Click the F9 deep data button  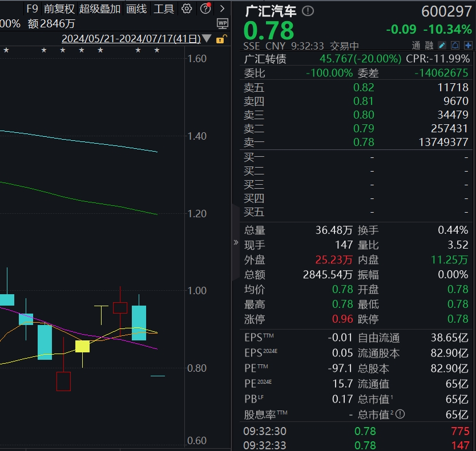pyautogui.click(x=32, y=9)
